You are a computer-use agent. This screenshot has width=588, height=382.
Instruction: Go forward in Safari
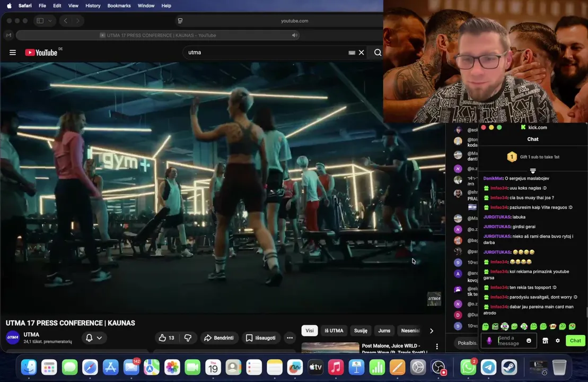[77, 21]
